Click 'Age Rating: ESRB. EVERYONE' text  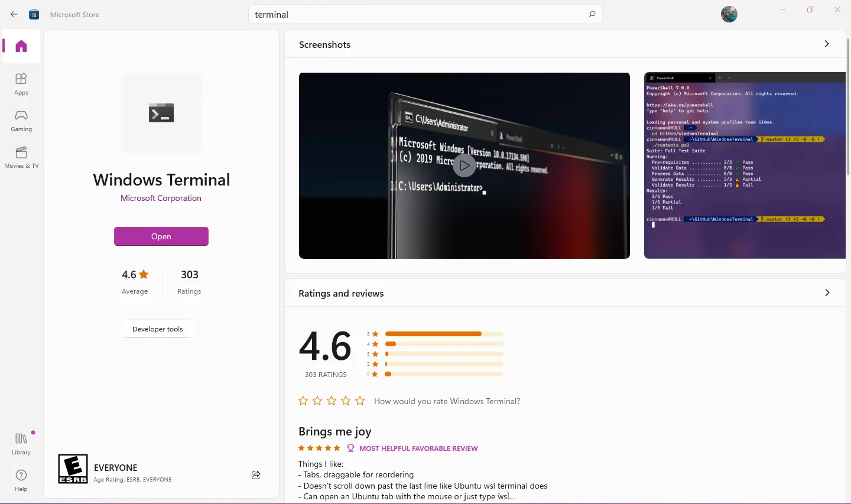point(132,480)
